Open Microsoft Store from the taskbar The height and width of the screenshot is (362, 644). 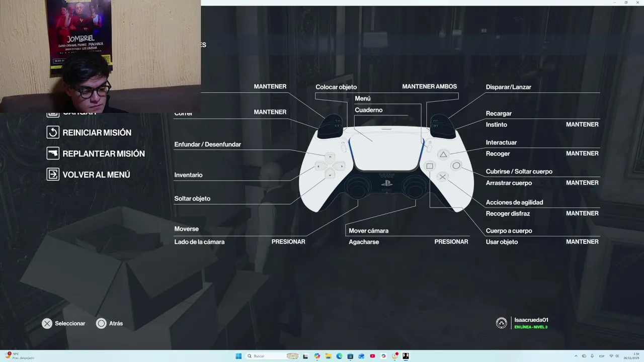point(350,356)
